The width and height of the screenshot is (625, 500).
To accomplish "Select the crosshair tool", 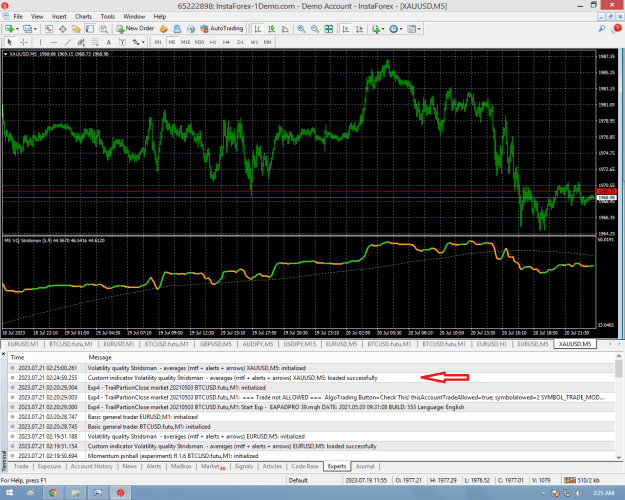I will coord(24,42).
